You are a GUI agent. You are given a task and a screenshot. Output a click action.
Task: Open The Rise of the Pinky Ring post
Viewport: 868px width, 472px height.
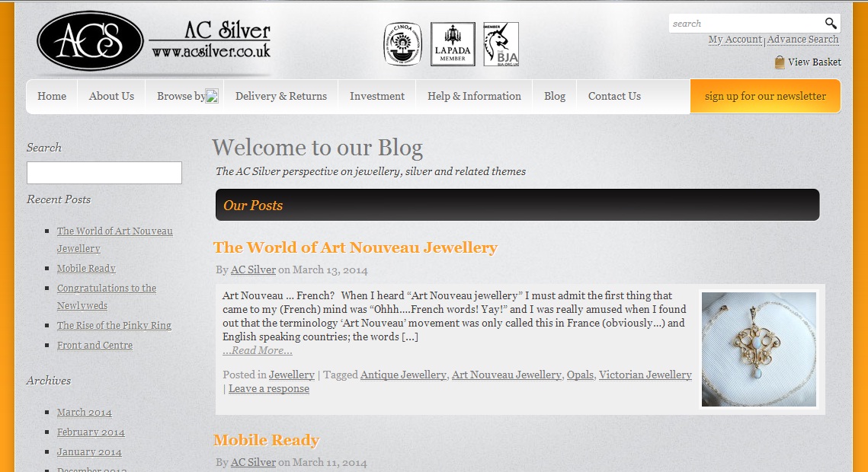114,326
